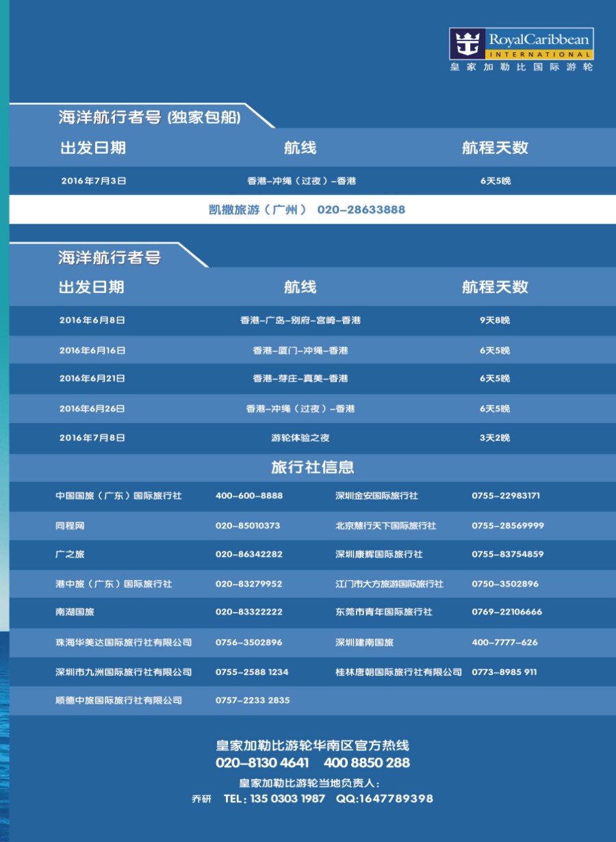Click 广之旅 agency name
This screenshot has height=842, width=616.
(70, 554)
